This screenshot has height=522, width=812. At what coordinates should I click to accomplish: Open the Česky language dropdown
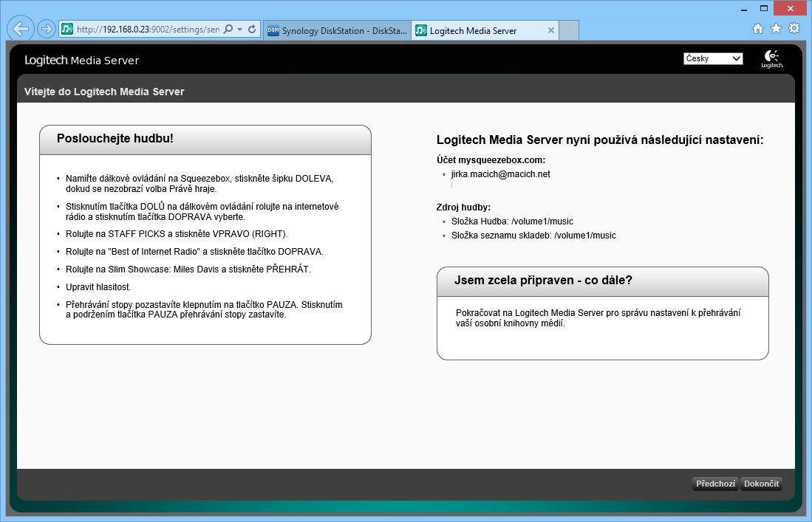713,58
